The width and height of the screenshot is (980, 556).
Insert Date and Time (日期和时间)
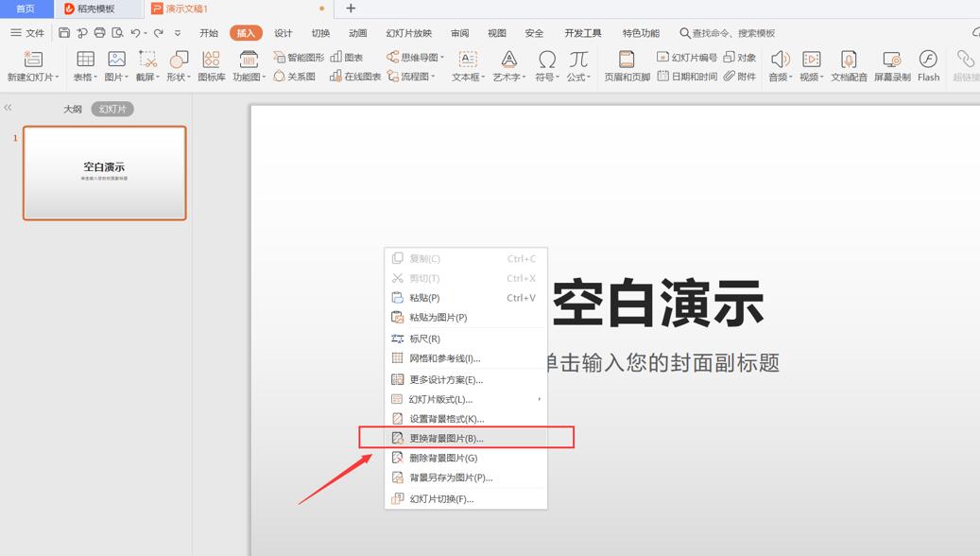[x=687, y=77]
